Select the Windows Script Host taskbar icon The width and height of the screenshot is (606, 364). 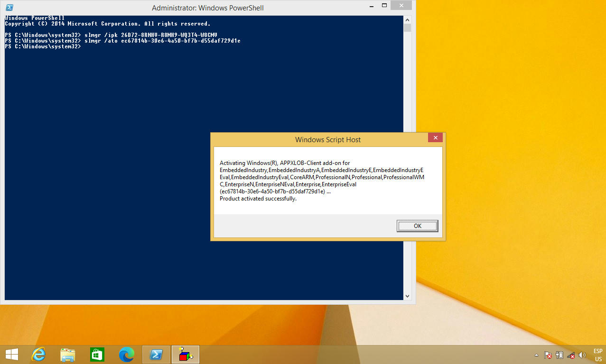[x=186, y=354]
